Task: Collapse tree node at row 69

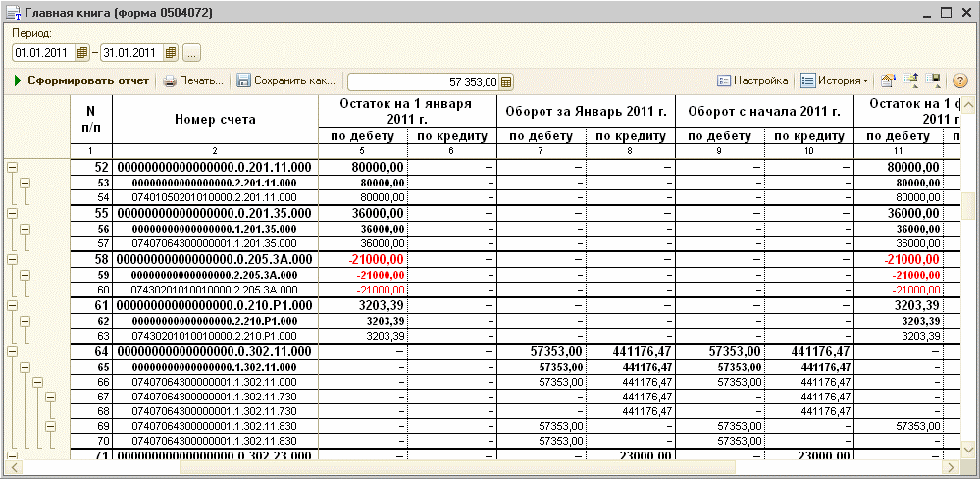Action: point(51,426)
